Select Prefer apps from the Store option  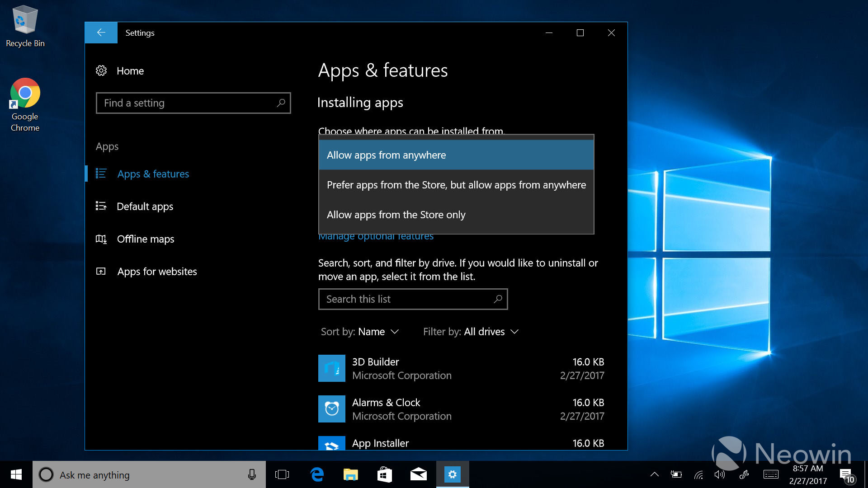[456, 185]
